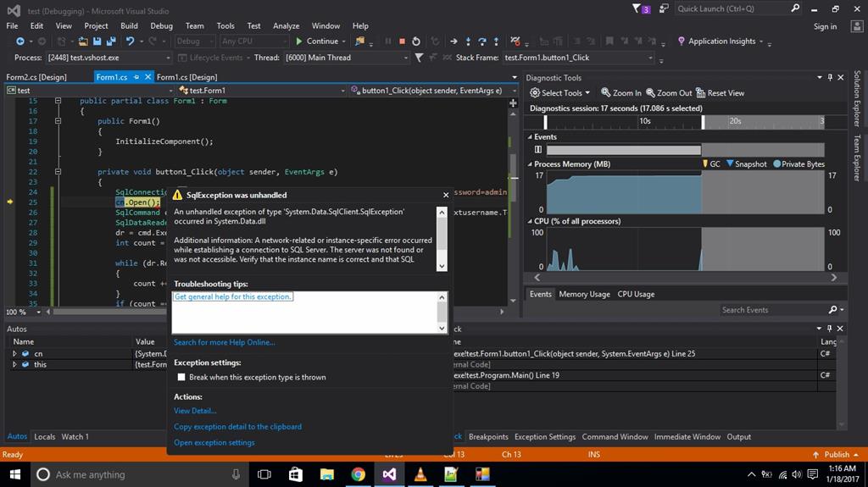Collapse the Process Memory graph section
This screenshot has height=487, width=868.
[530, 164]
